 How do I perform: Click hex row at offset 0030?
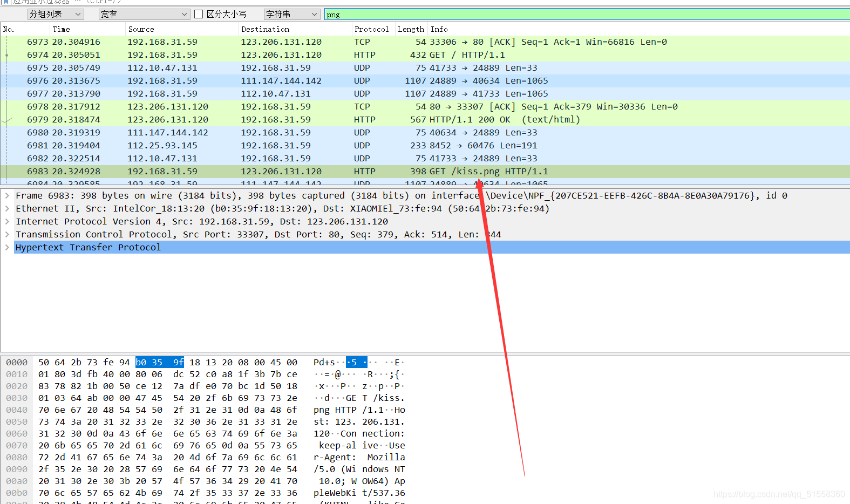[x=167, y=398]
